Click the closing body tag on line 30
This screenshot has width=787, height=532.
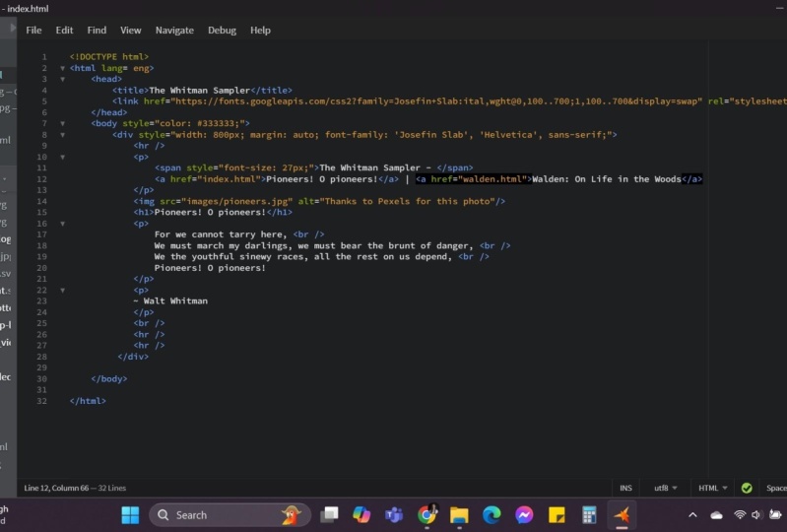click(x=109, y=379)
